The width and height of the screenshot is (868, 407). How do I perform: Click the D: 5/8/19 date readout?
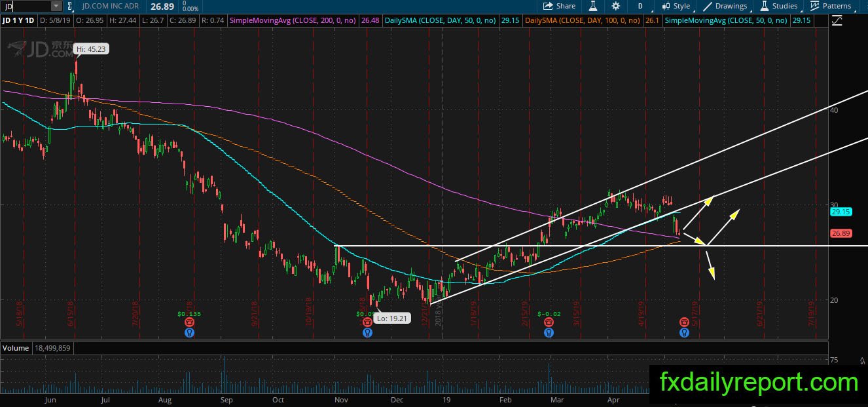56,21
